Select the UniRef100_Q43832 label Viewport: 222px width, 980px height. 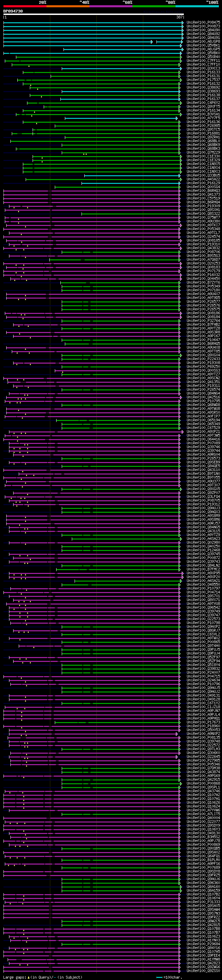203,248
